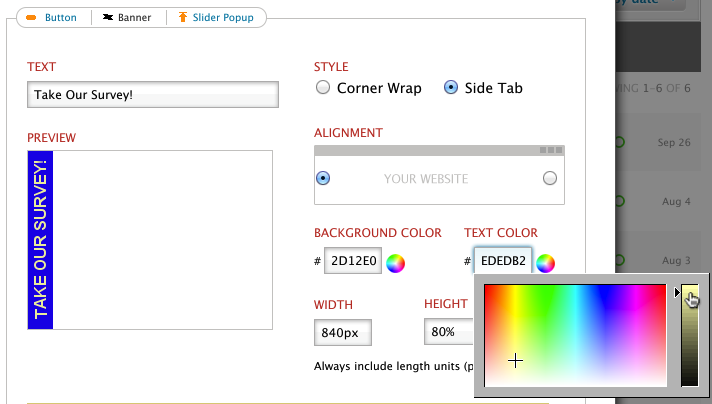Click green status circle in Sep 26 row

point(619,143)
